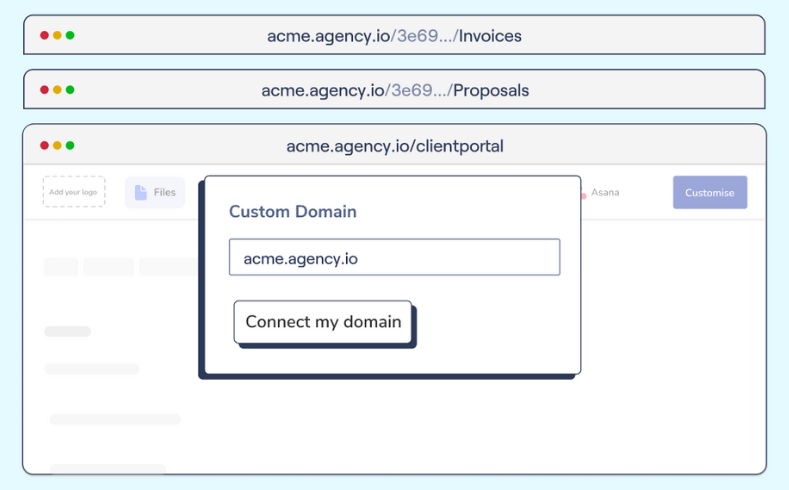789x490 pixels.
Task: Click the Add your logo placeholder
Action: coord(74,192)
